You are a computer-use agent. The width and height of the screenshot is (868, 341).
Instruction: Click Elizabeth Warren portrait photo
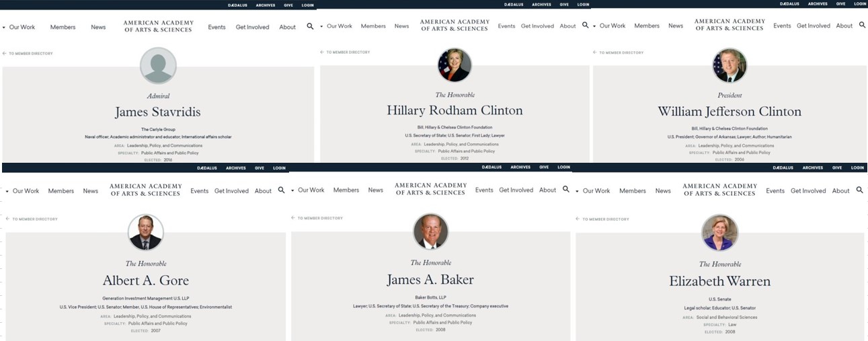[x=720, y=232]
